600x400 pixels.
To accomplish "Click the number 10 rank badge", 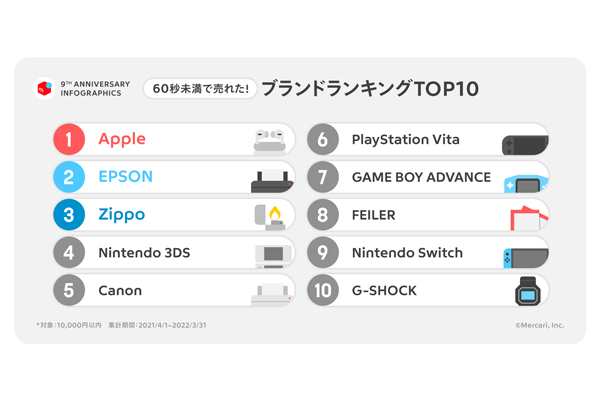I will [x=323, y=291].
